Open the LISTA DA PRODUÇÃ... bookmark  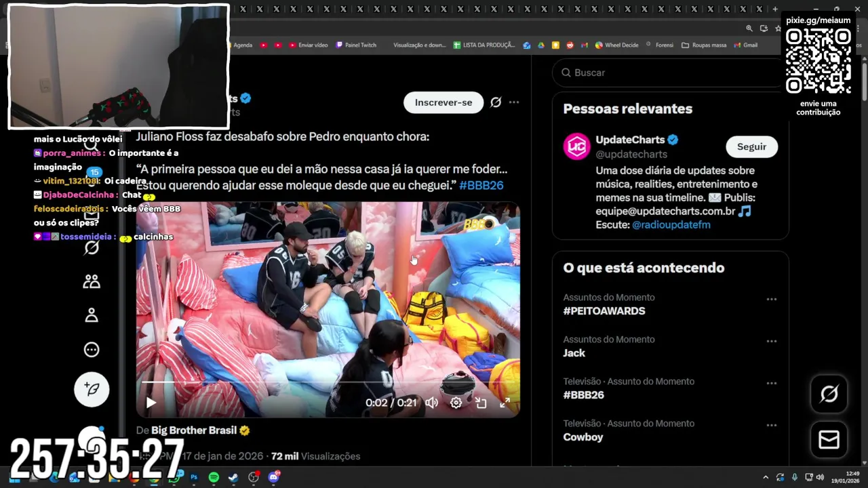pos(485,45)
